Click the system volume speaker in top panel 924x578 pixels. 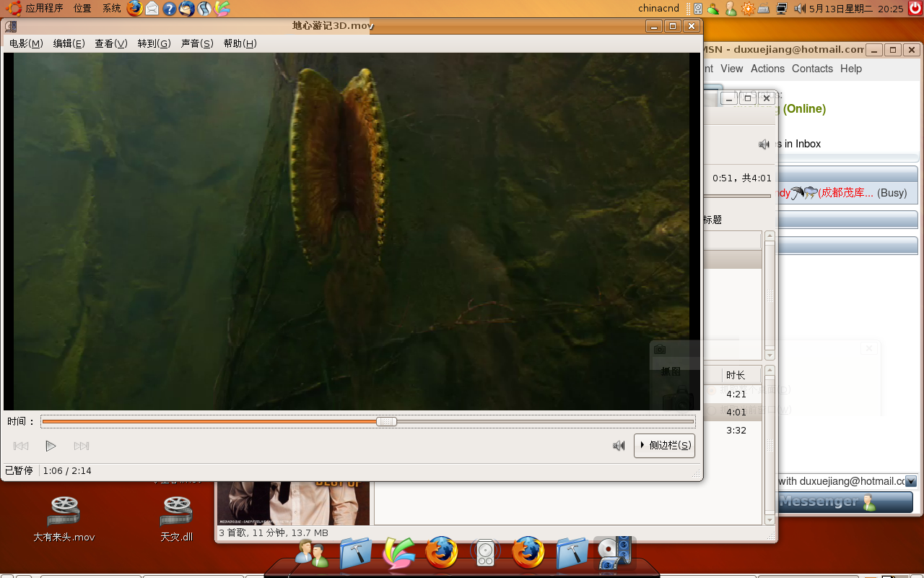pyautogui.click(x=799, y=9)
